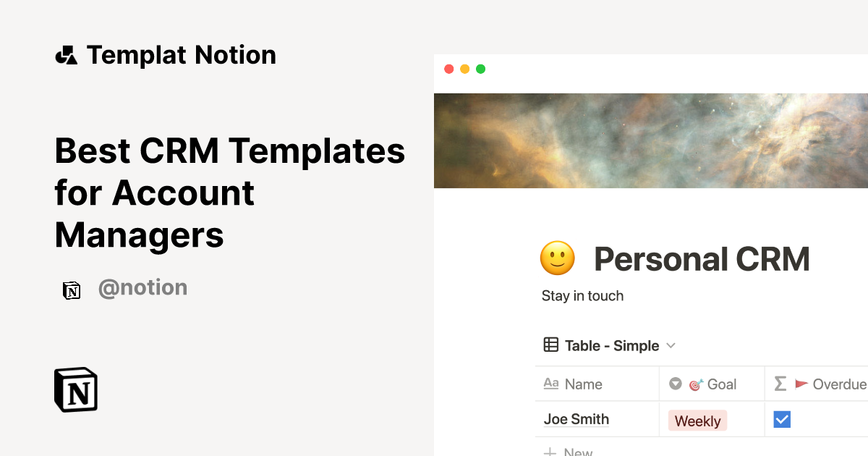Click the small Notion avatar beside @notion

(x=72, y=290)
